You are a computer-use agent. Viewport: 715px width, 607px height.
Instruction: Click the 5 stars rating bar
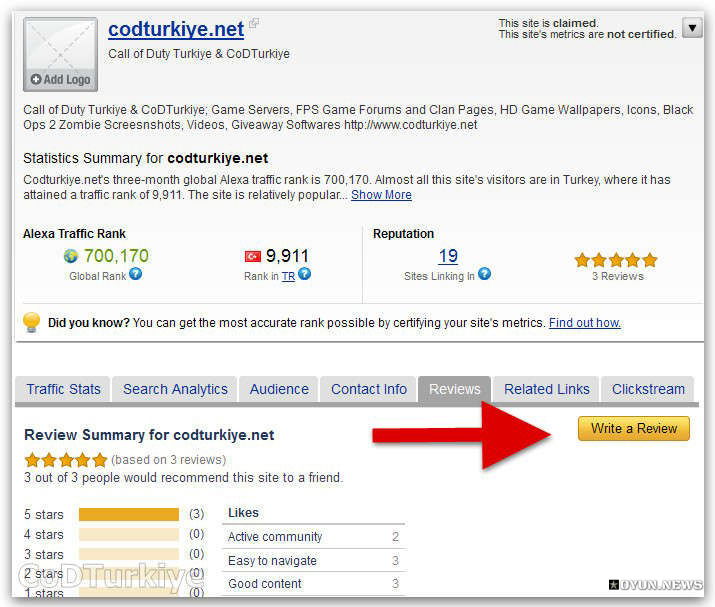pos(129,514)
